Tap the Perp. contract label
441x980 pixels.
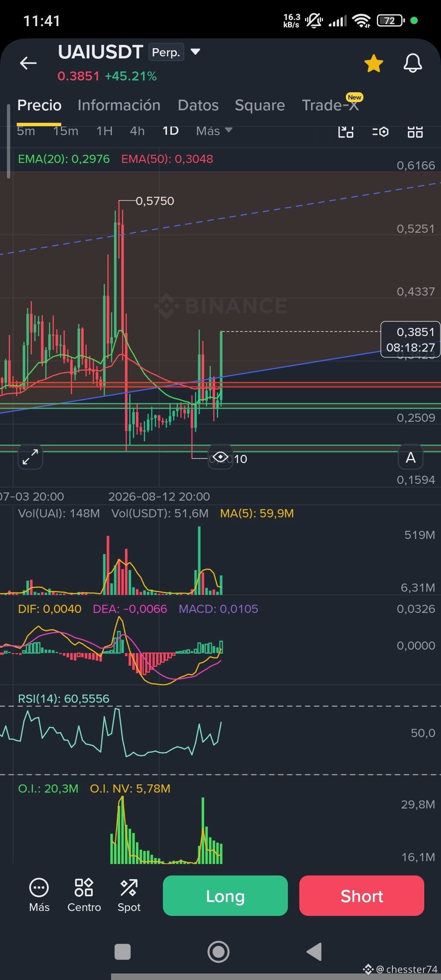(x=166, y=52)
